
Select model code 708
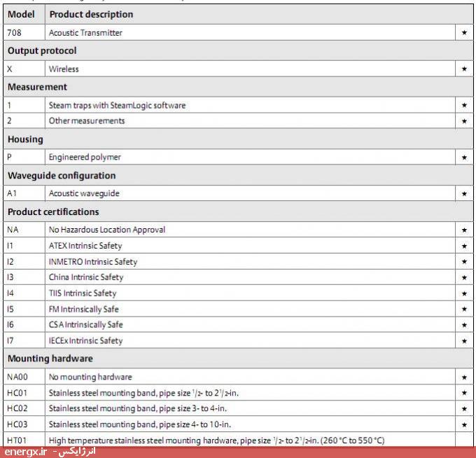(x=14, y=32)
